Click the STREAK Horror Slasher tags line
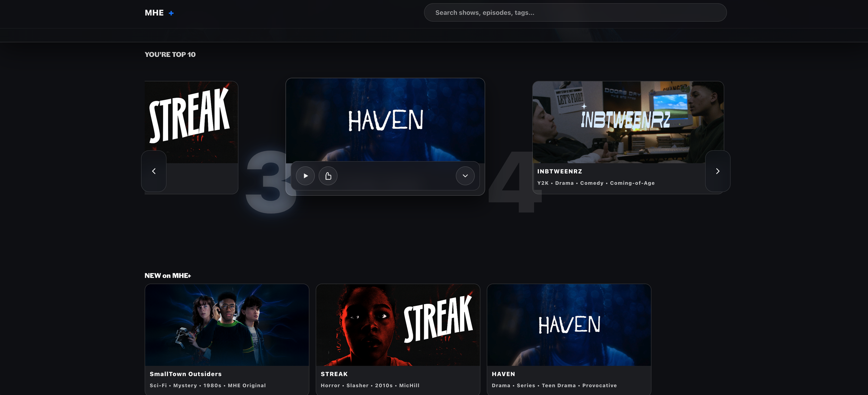Screen dimensions: 868x395 (370, 385)
